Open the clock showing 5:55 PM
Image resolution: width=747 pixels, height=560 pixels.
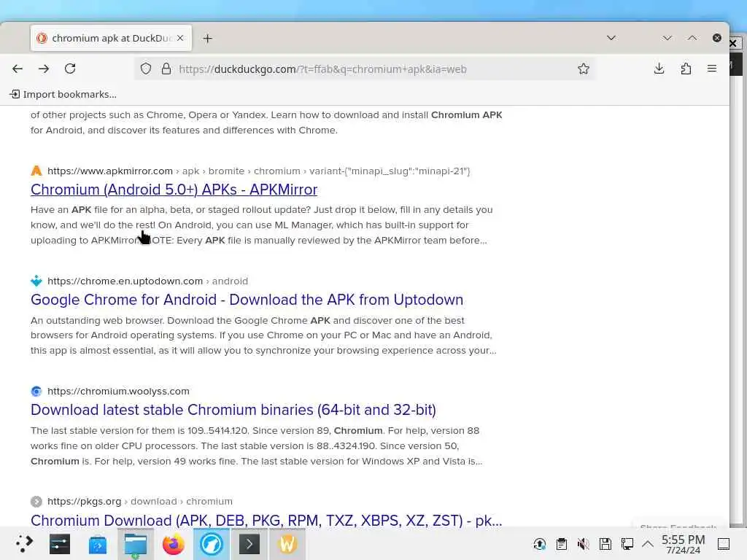[683, 544]
